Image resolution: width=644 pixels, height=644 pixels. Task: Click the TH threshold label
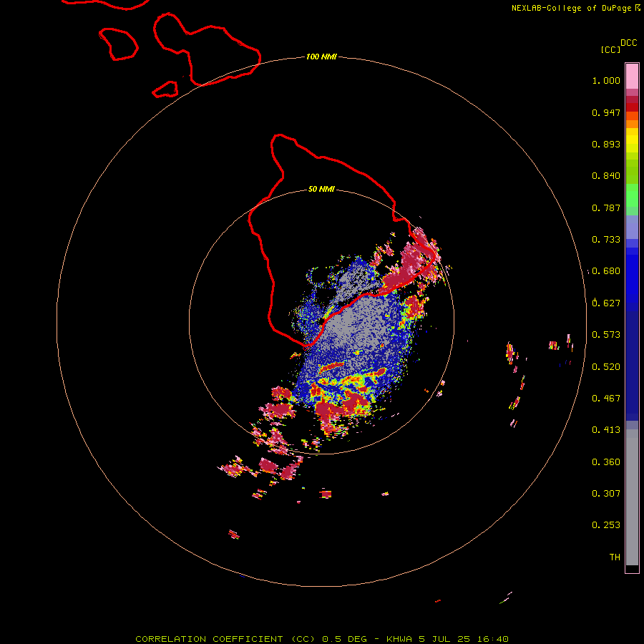pos(615,557)
